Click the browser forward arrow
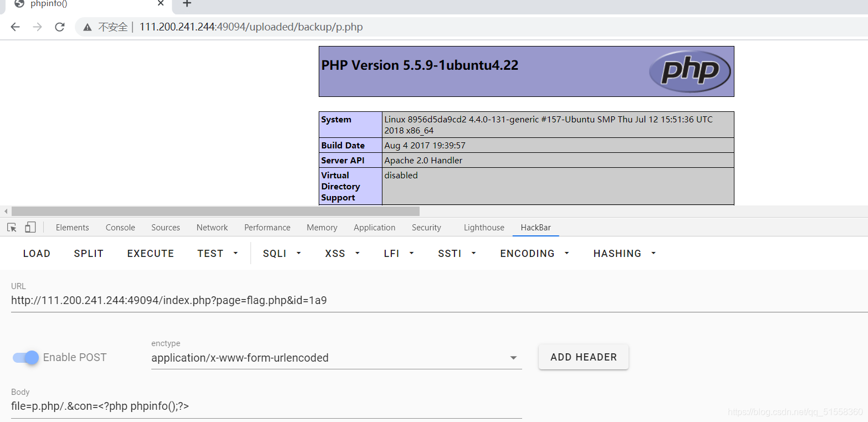Screen dimensions: 868x422 [x=37, y=27]
